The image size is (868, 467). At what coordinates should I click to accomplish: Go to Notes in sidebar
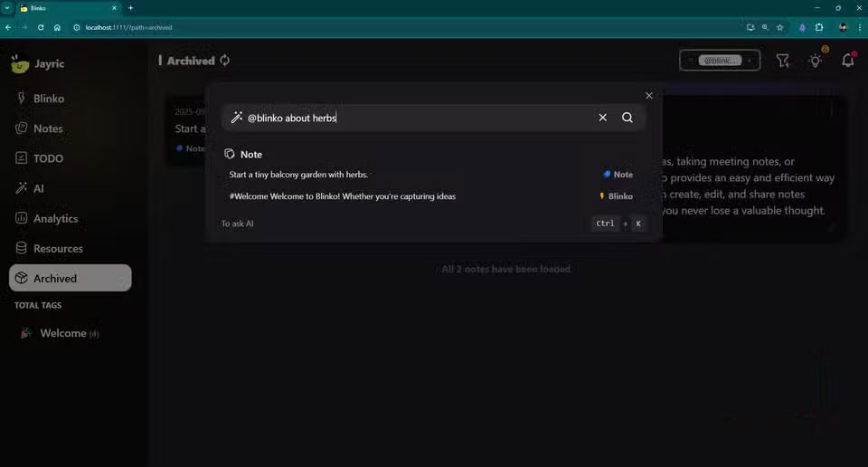click(47, 129)
